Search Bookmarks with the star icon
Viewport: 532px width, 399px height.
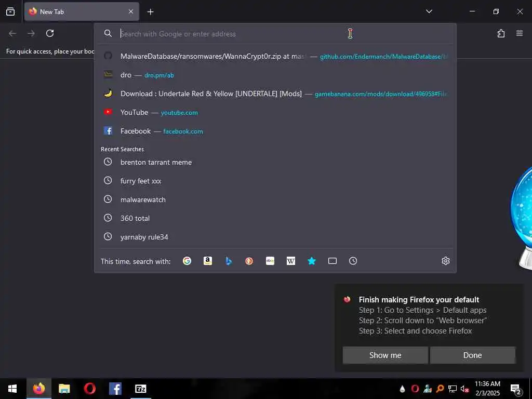[312, 261]
